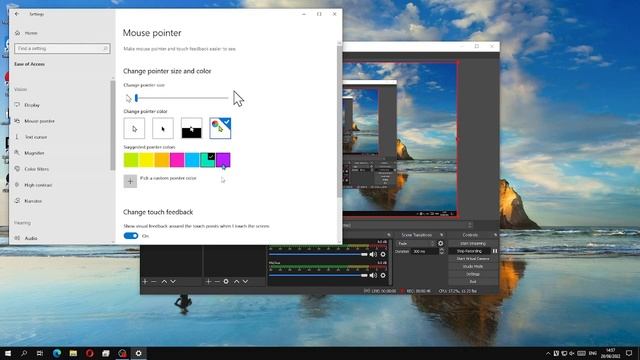
Task: Open Opera browser from taskbar
Action: pos(89,353)
